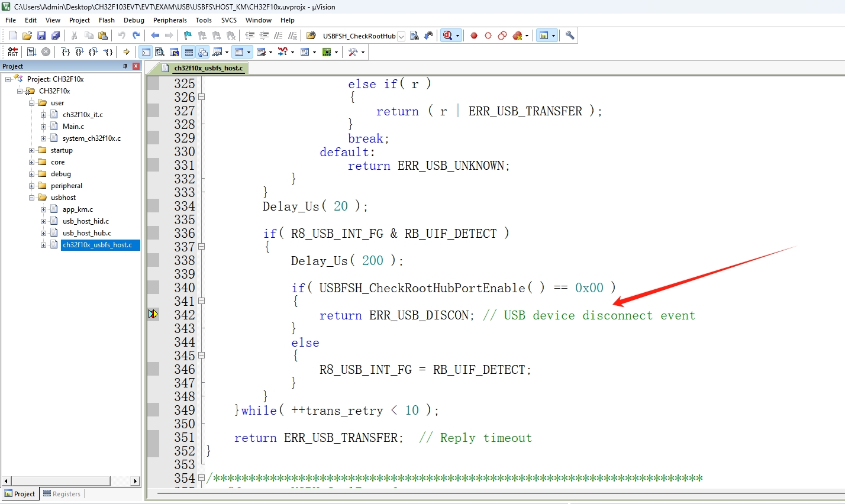This screenshot has height=504, width=845.
Task: Toggle the Call Stack window button
Action: (203, 52)
